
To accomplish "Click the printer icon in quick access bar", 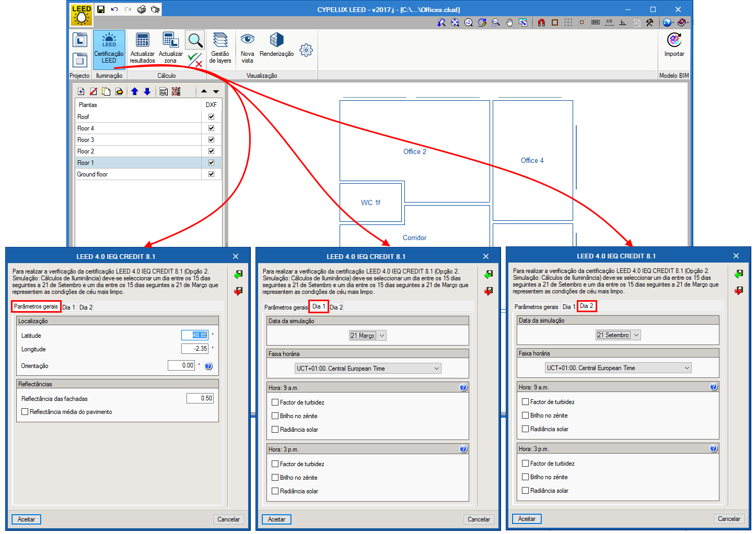I will pos(142,9).
